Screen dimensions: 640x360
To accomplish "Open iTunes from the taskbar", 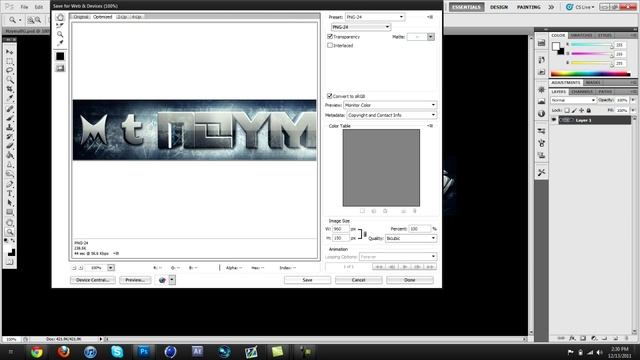I will tap(90, 351).
